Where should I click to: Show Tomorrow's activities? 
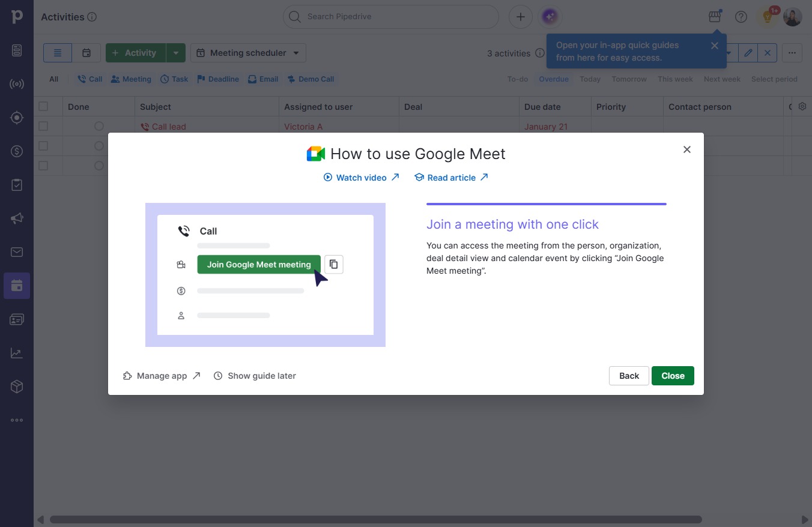click(x=629, y=79)
